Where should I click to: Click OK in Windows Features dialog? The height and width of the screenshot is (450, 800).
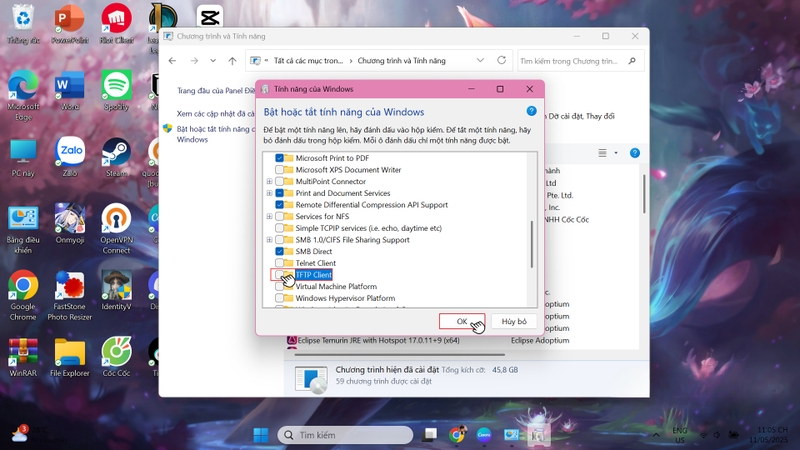[462, 321]
